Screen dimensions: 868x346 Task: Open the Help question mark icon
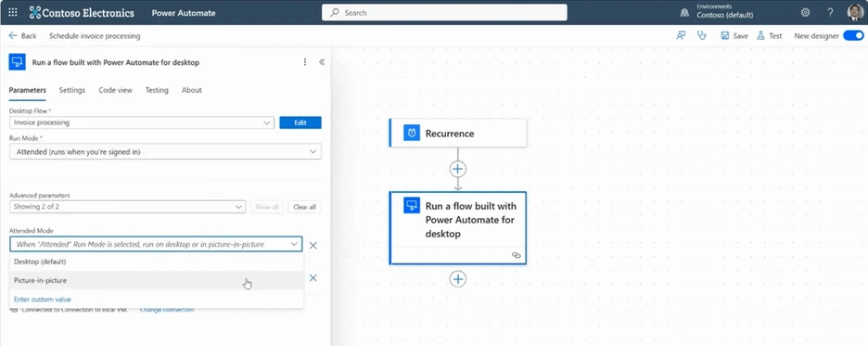[x=830, y=12]
